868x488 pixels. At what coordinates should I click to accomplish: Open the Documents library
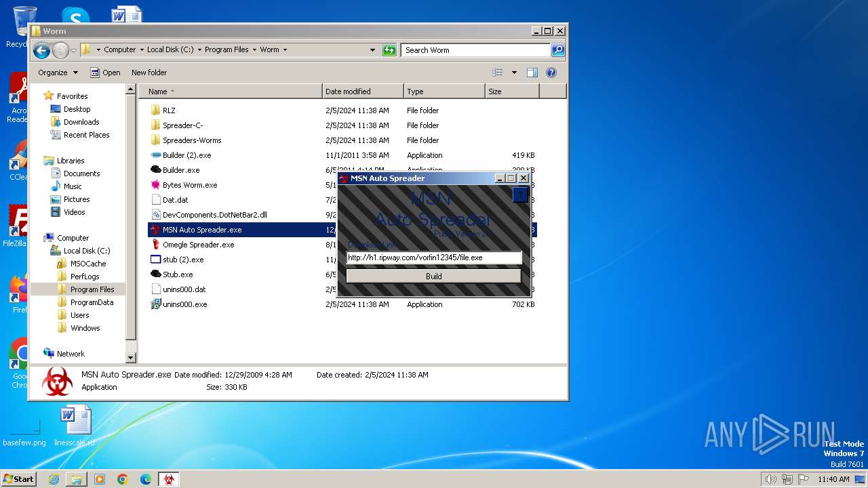81,174
